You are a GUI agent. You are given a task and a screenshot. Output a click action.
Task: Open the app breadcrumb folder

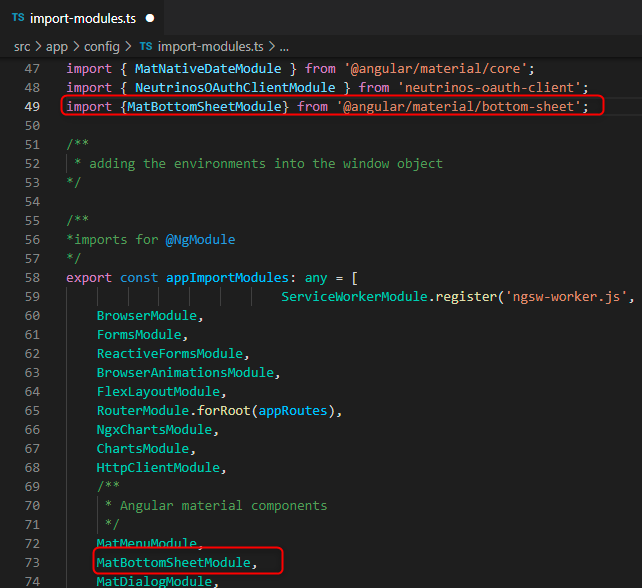coord(57,47)
